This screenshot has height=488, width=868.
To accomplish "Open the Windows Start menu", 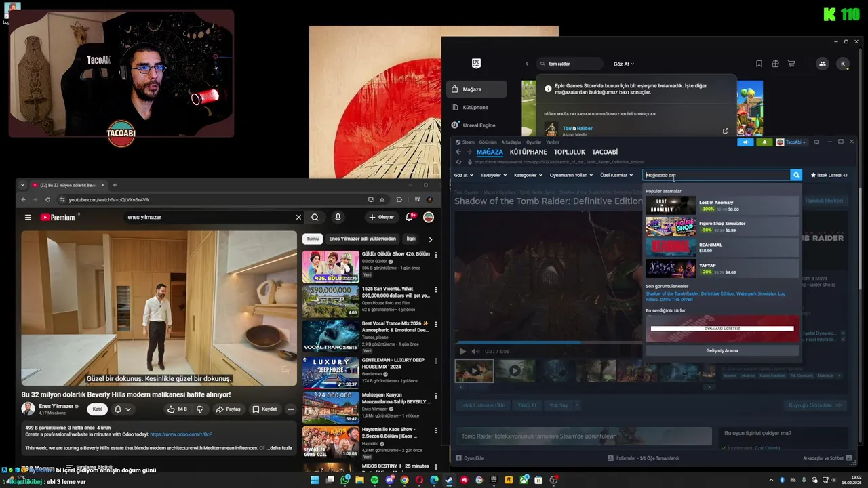I will click(315, 480).
